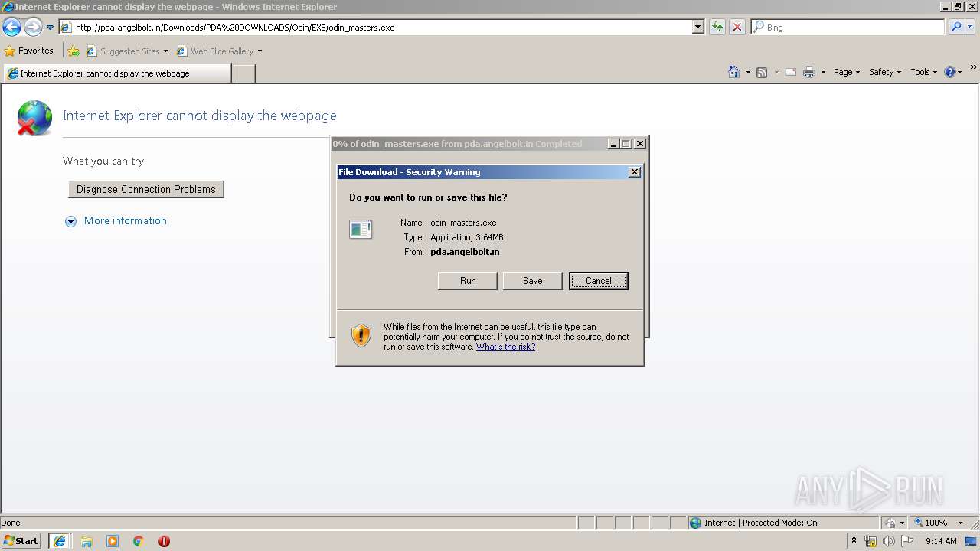
Task: Click the Home page icon
Action: pyautogui.click(x=733, y=72)
